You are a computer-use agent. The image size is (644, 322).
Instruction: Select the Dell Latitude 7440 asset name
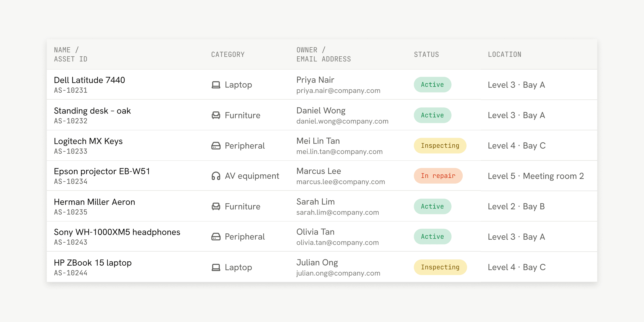point(89,80)
